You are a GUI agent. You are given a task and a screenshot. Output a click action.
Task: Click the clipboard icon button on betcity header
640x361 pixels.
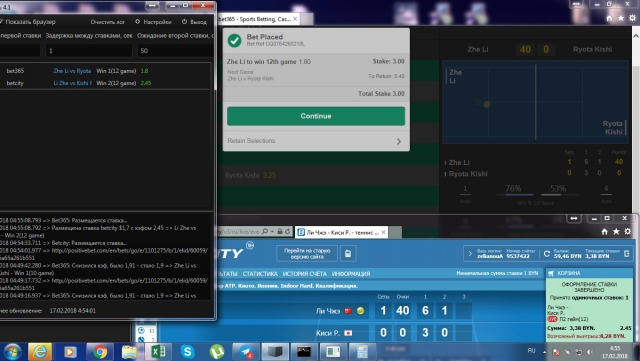[x=348, y=254]
